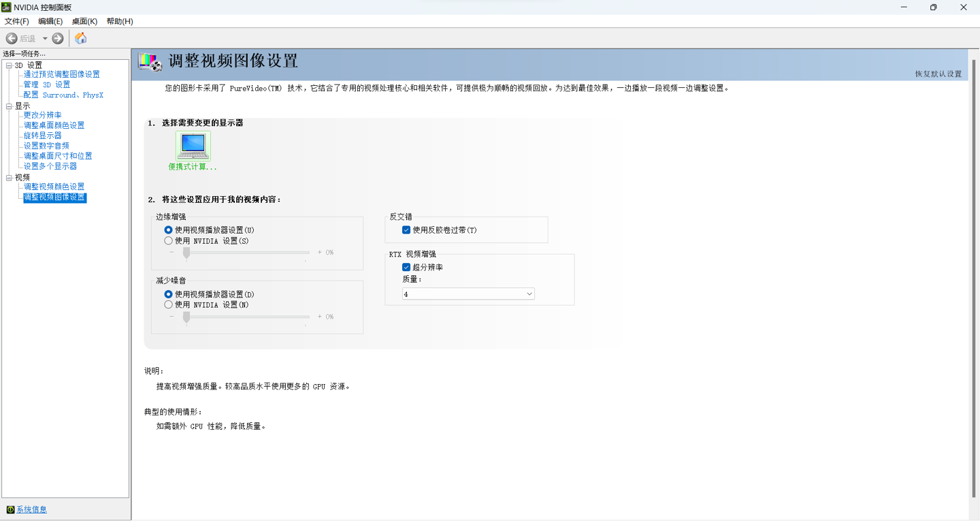
Task: Click the Back arrow toolbar icon
Action: (x=12, y=38)
